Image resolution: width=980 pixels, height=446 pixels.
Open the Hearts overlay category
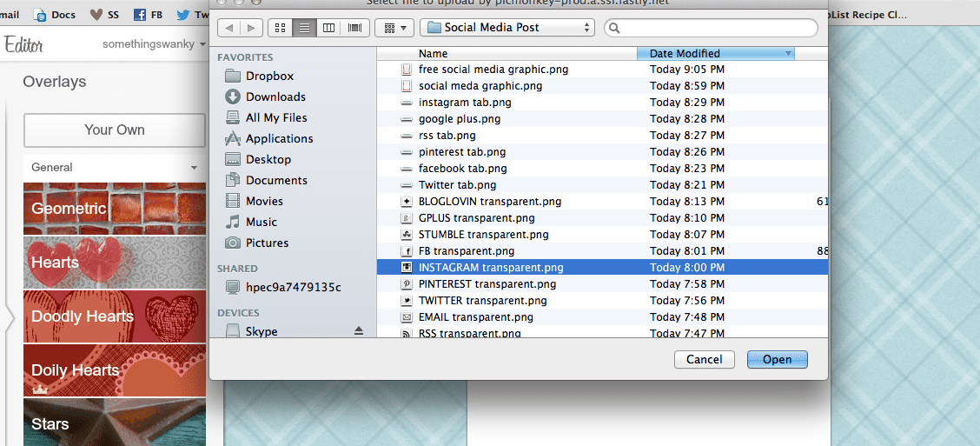pyautogui.click(x=114, y=262)
